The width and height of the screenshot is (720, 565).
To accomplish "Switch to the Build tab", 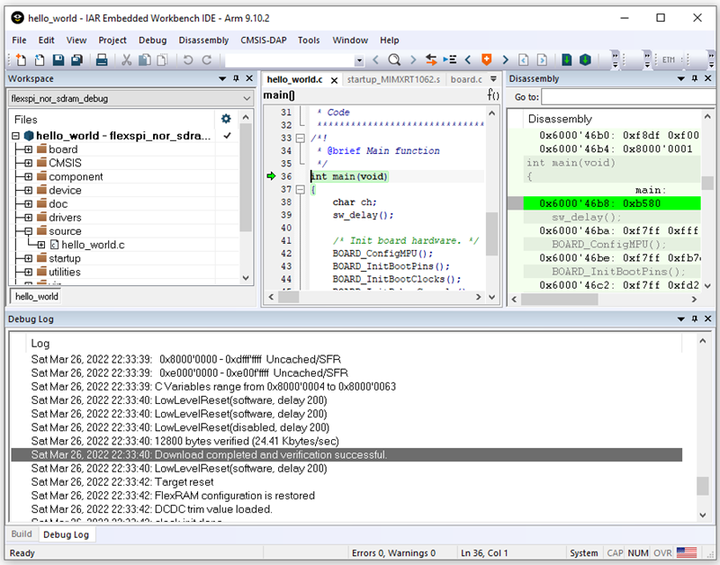I will coord(21,534).
